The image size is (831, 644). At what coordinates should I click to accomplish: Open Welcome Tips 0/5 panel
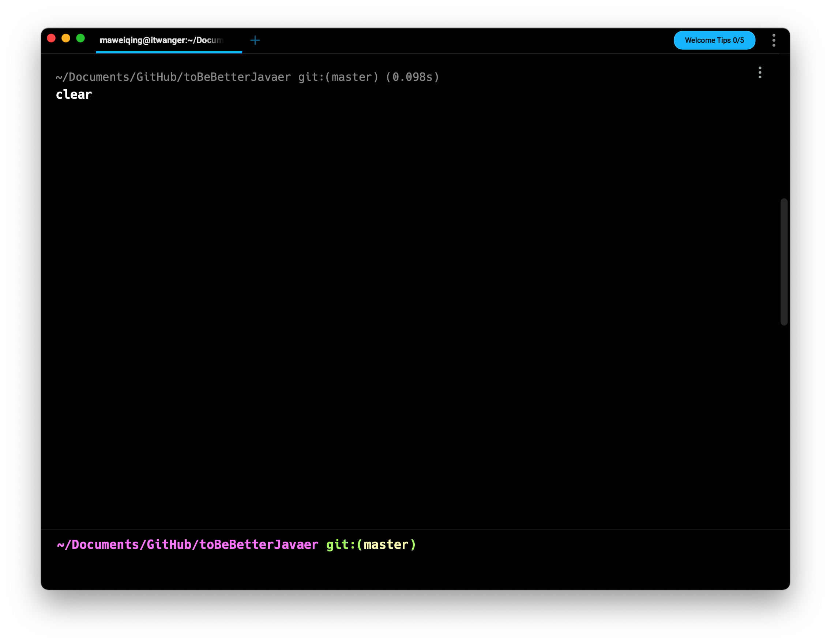coord(714,40)
